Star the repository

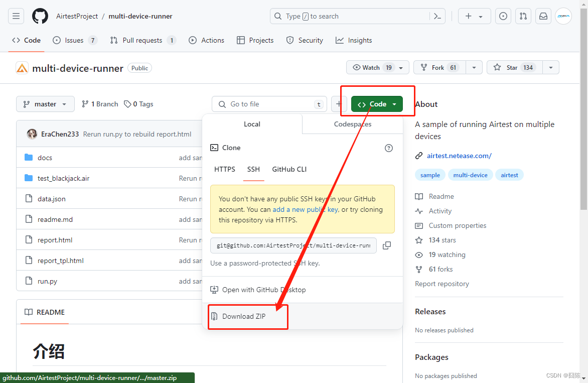[x=515, y=68]
